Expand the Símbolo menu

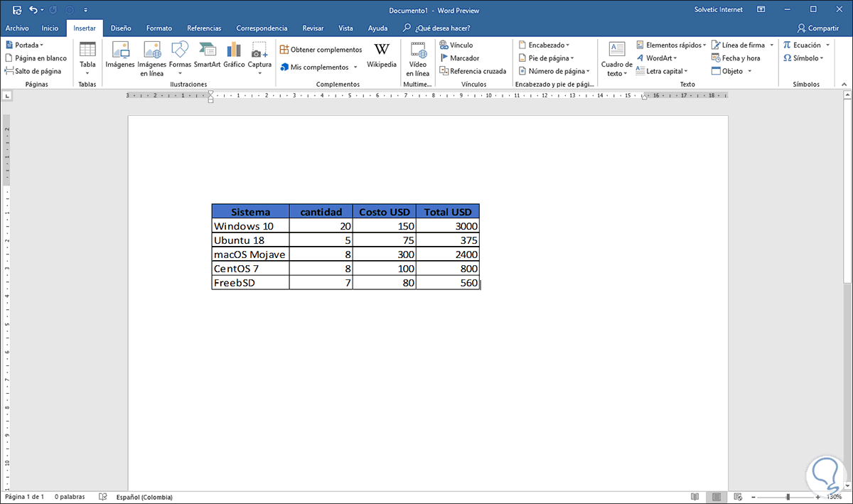(803, 58)
